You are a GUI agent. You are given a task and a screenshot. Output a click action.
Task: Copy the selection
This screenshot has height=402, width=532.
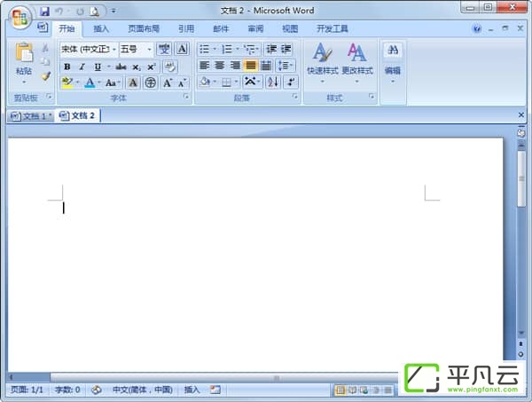point(45,62)
